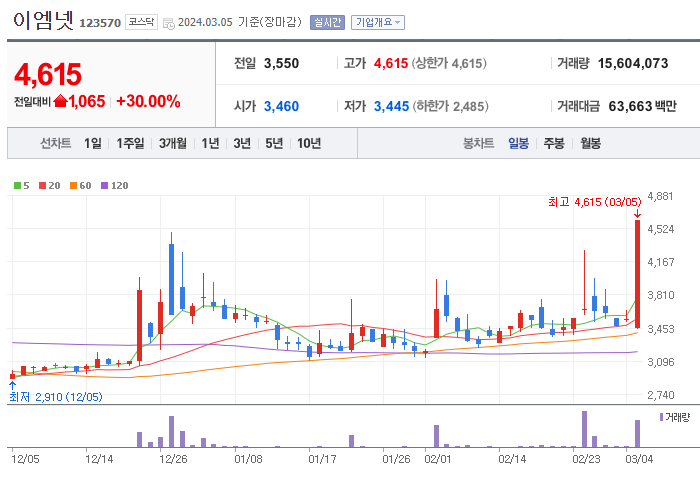Click the 01/17 date on the x-axis
The image size is (700, 479).
coord(322,459)
